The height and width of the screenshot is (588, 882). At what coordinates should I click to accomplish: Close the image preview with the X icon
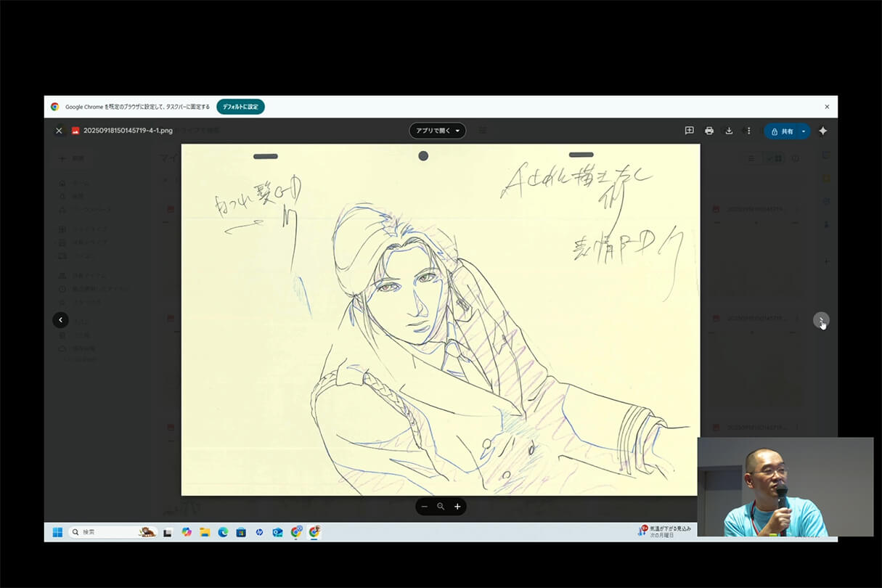(59, 131)
